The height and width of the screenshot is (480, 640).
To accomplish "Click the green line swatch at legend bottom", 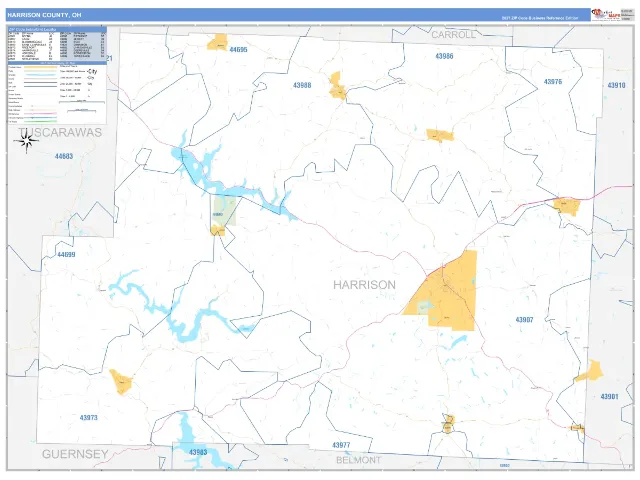I will click(40, 122).
